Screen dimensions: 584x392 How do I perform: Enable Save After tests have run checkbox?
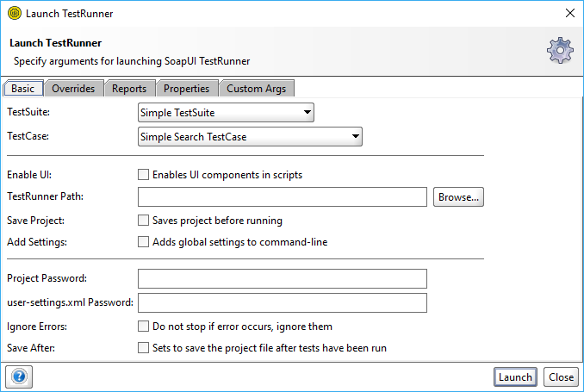pyautogui.click(x=143, y=348)
